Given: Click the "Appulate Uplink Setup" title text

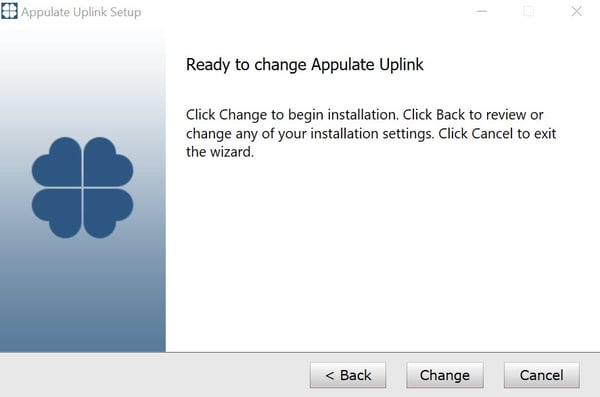Looking at the screenshot, I should pos(81,12).
